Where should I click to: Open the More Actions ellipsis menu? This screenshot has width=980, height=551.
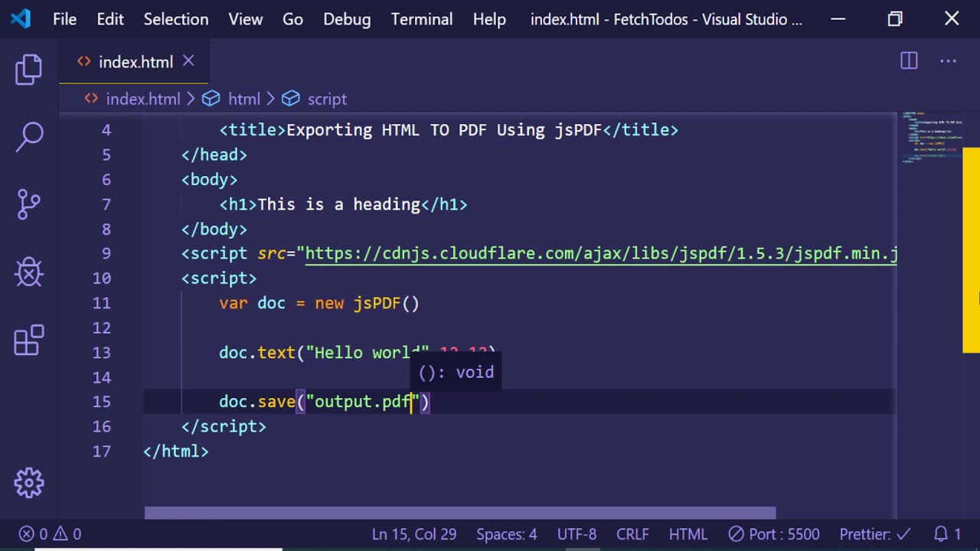click(948, 62)
